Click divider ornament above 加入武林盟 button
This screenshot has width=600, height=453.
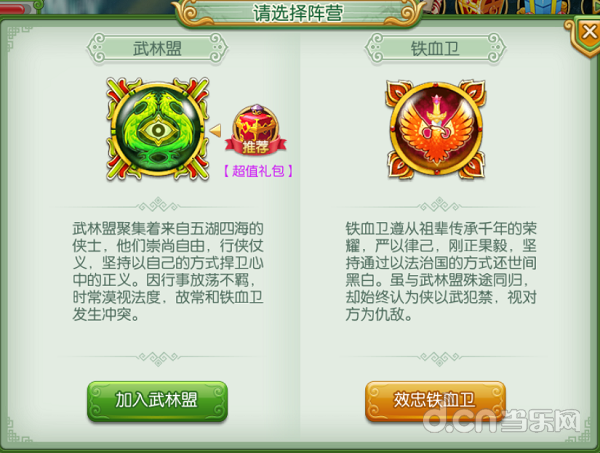point(158,358)
